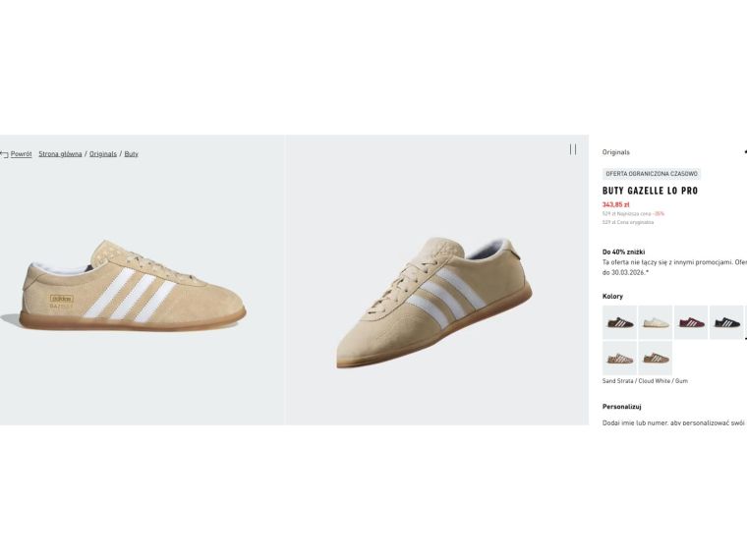Open the Strona główna breadcrumb
The width and height of the screenshot is (747, 560).
pyautogui.click(x=60, y=154)
